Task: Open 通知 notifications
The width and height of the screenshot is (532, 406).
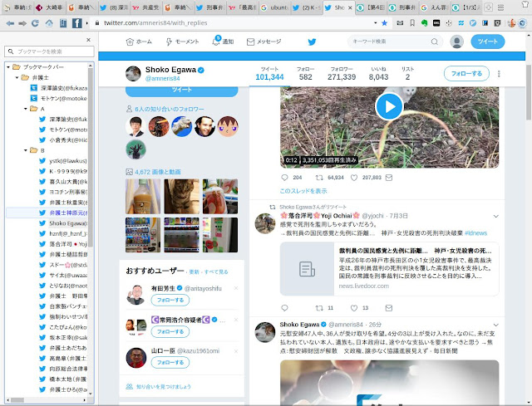Action: click(223, 42)
